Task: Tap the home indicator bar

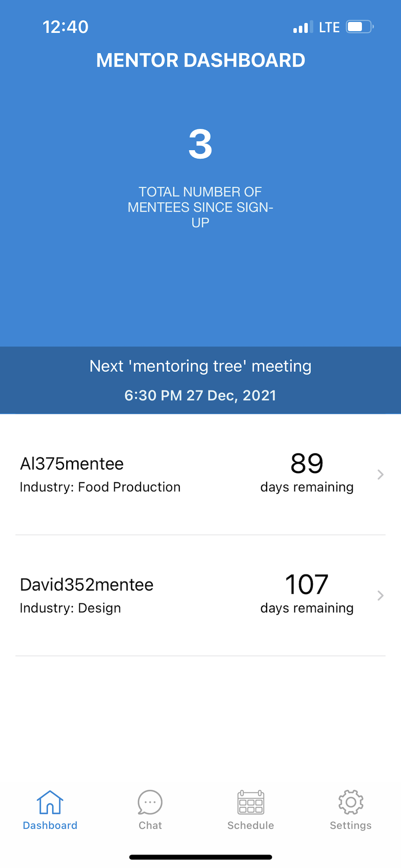Action: pyautogui.click(x=200, y=857)
